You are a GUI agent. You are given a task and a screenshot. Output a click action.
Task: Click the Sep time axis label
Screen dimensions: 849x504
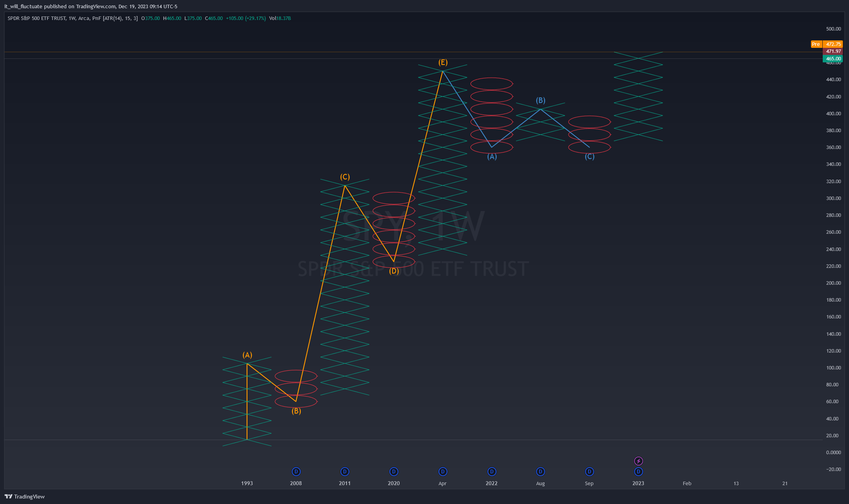click(x=589, y=483)
